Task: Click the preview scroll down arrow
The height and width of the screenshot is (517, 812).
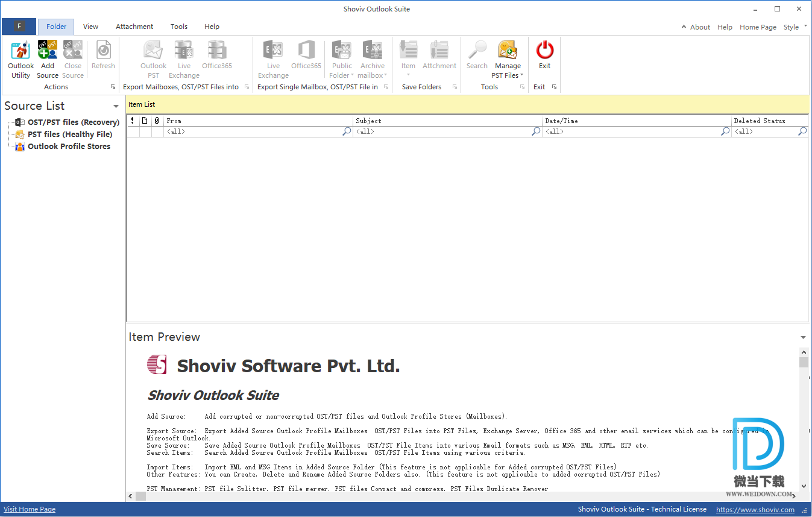Action: [x=804, y=486]
